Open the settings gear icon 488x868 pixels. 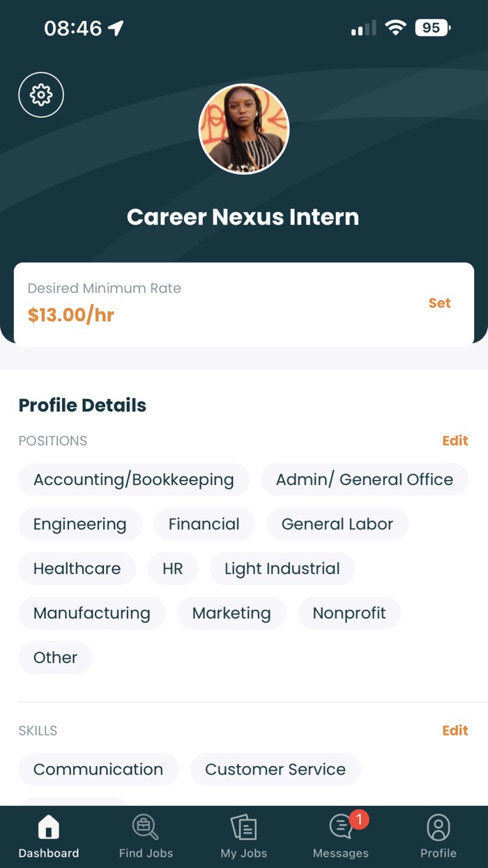40,94
